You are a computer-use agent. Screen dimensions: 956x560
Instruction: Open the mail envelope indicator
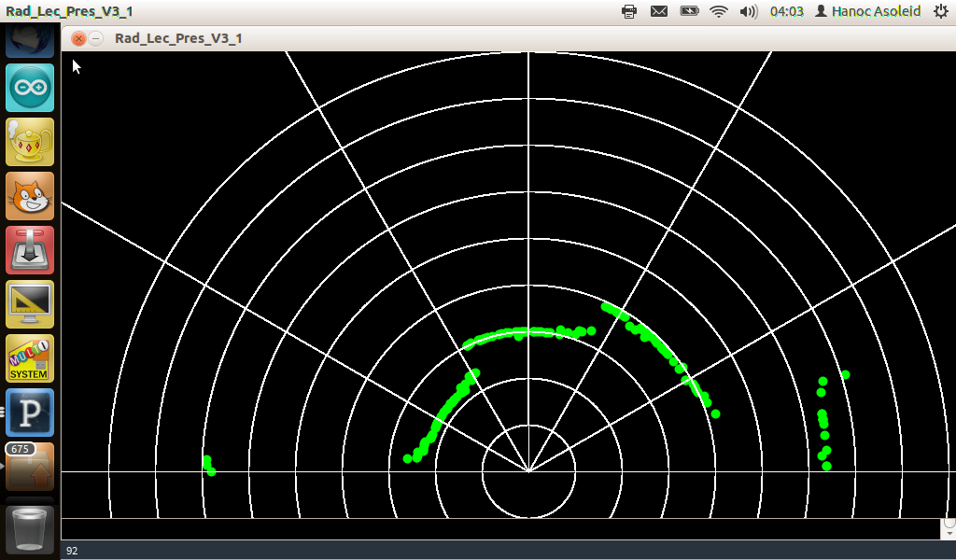[659, 11]
